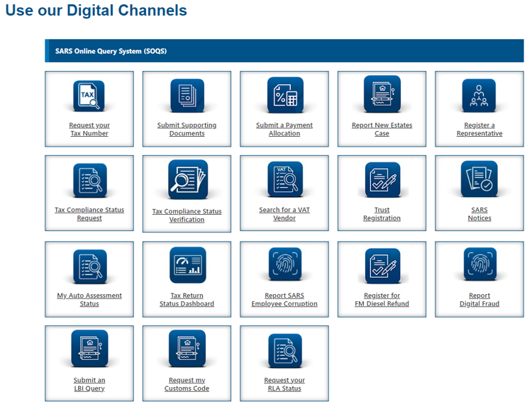Select the Submit a Payment Allocation icon
532x409 pixels.
click(285, 95)
